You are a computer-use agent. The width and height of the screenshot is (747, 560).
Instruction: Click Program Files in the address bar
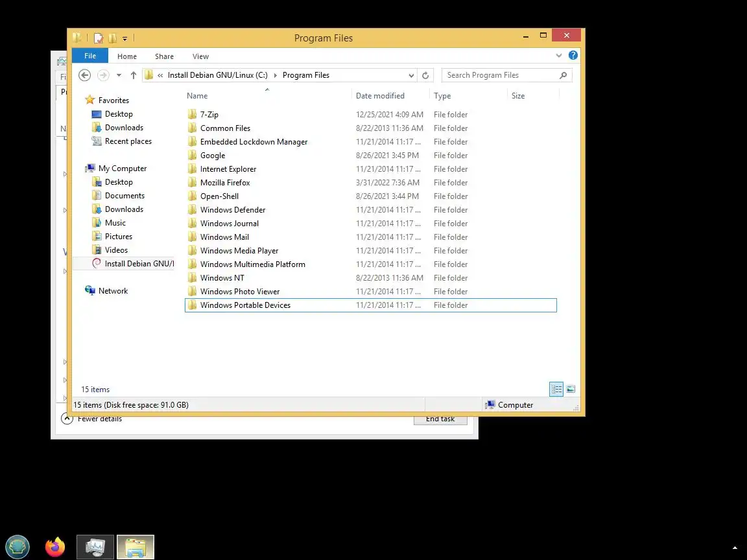306,75
